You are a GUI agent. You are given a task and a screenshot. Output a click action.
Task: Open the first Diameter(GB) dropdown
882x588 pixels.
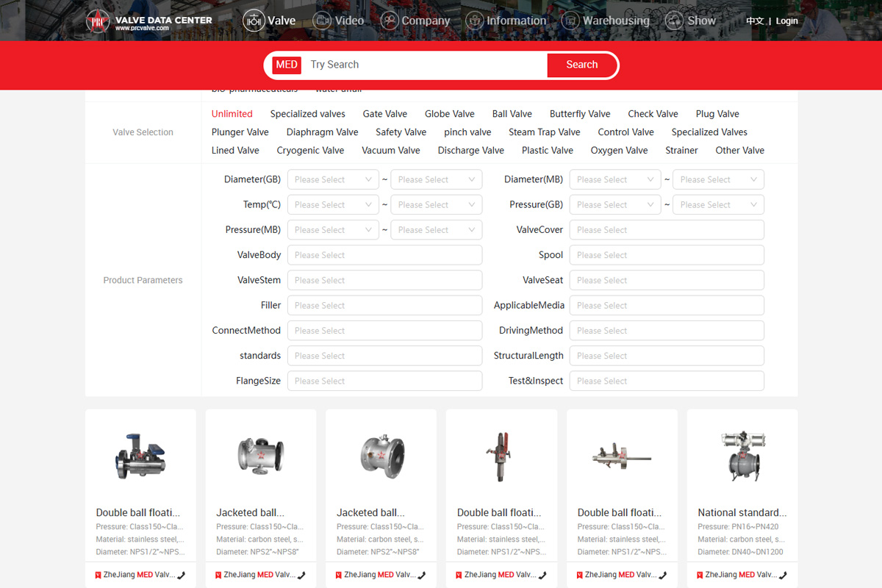pyautogui.click(x=333, y=179)
